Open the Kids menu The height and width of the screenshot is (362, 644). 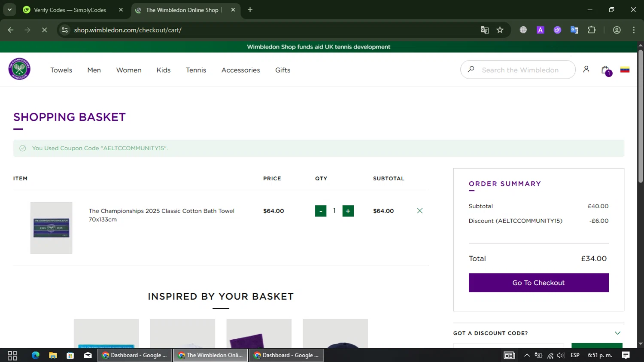point(164,70)
